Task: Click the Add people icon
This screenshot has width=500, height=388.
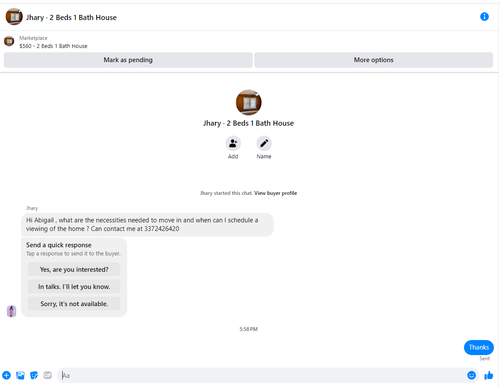Action: point(233,143)
